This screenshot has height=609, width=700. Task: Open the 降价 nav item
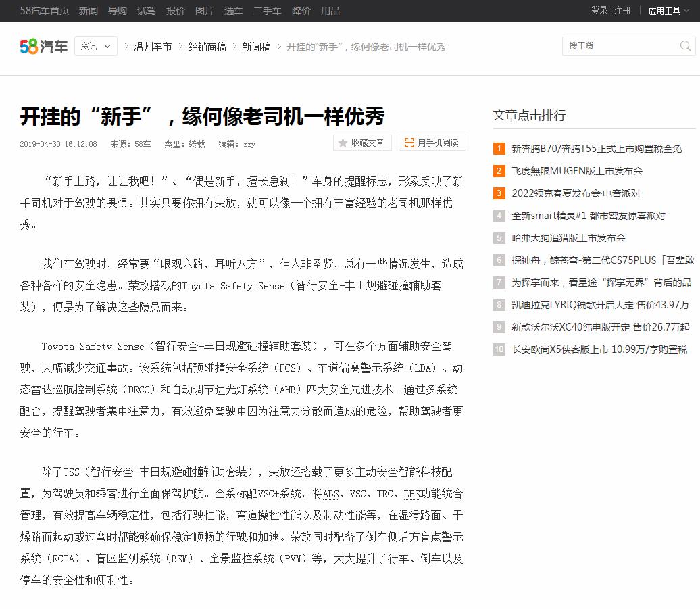(301, 11)
